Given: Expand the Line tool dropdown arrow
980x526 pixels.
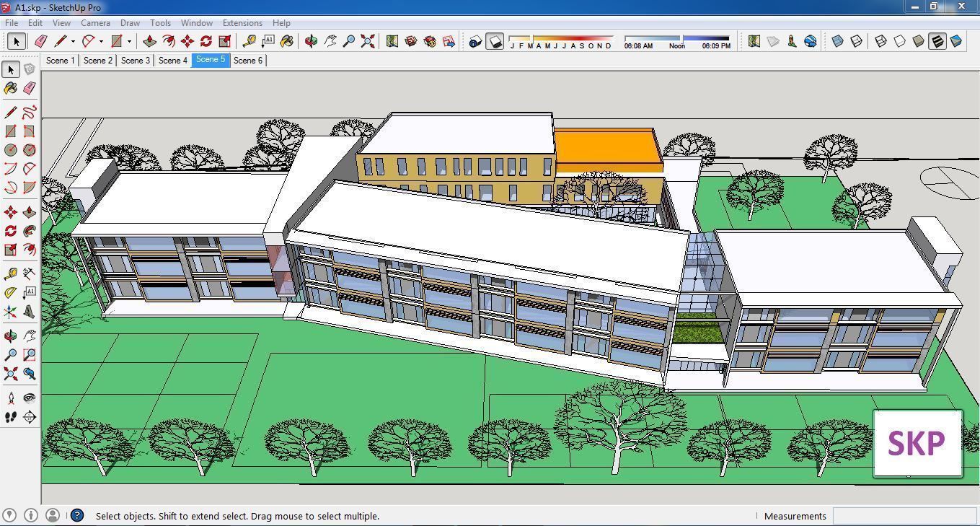Looking at the screenshot, I should [x=73, y=42].
